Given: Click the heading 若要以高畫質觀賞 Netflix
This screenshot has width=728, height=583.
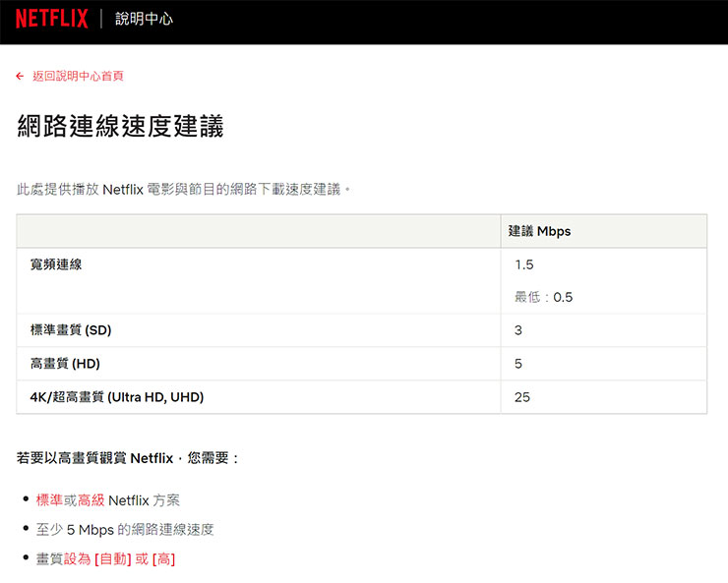Looking at the screenshot, I should [x=128, y=458].
